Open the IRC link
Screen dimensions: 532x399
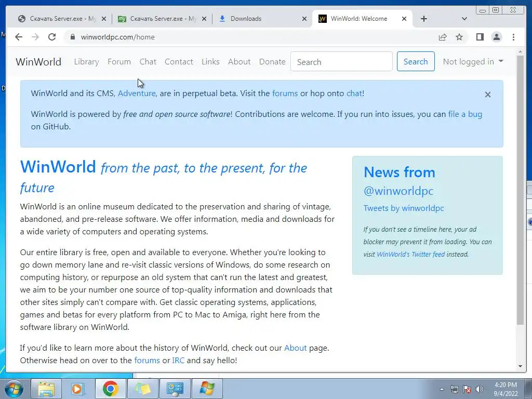tap(178, 361)
